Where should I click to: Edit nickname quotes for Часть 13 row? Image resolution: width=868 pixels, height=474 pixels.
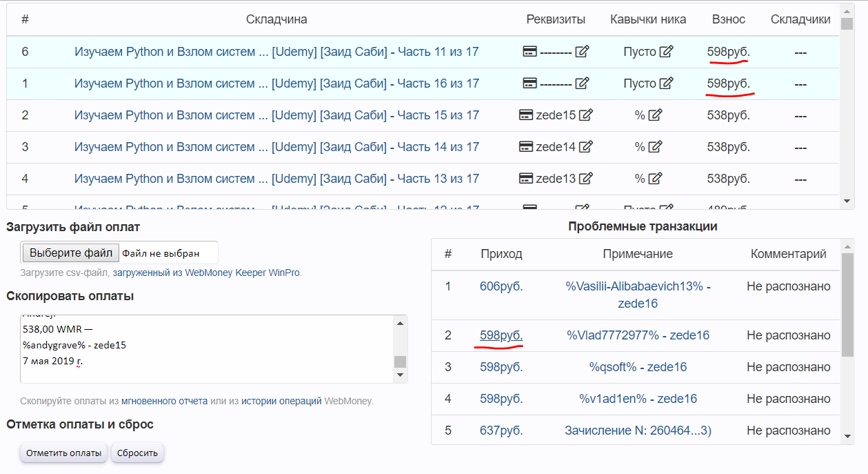(655, 179)
